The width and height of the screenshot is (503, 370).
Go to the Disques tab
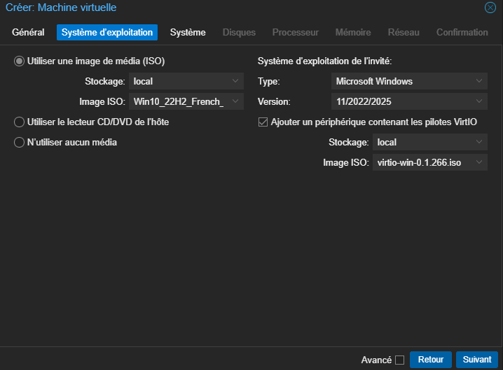239,32
